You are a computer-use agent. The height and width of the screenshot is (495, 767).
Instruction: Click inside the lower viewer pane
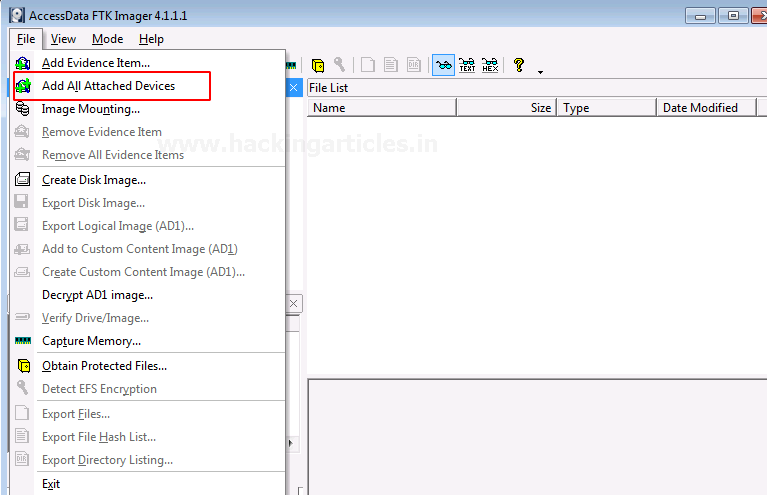pos(537,437)
